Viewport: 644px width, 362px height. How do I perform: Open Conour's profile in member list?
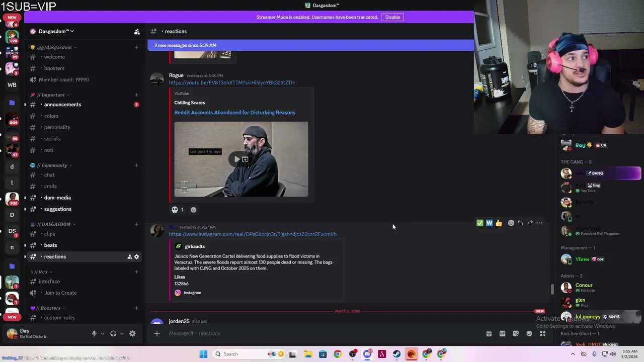click(x=600, y=288)
